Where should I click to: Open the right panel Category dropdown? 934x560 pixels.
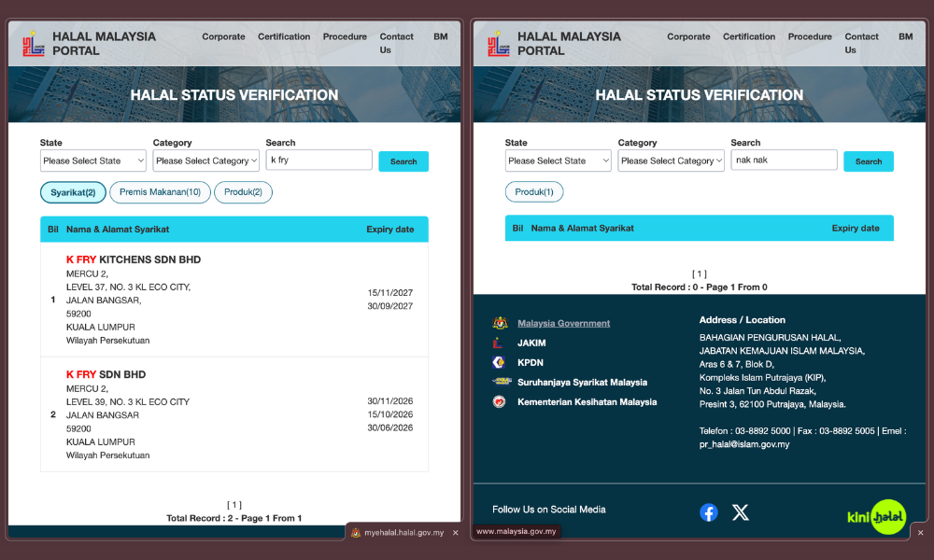[x=671, y=161]
